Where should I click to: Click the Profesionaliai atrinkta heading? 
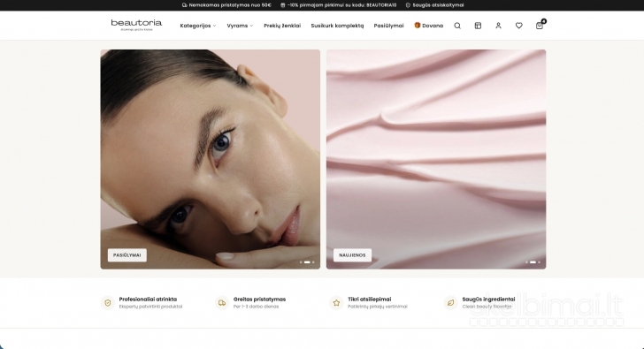tap(148, 300)
